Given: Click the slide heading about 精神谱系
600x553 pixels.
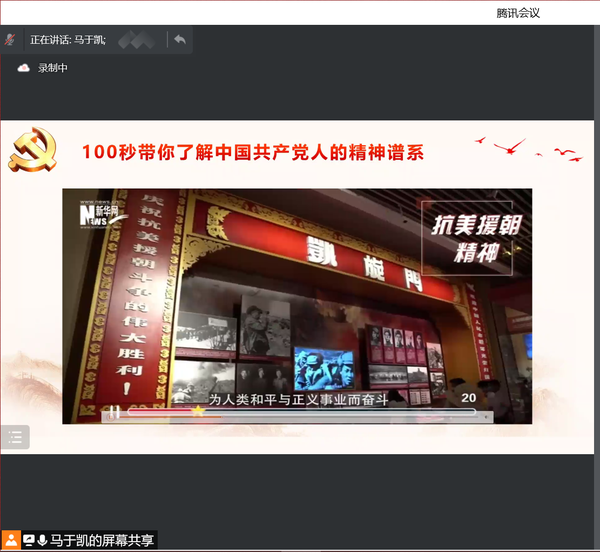Looking at the screenshot, I should (253, 153).
